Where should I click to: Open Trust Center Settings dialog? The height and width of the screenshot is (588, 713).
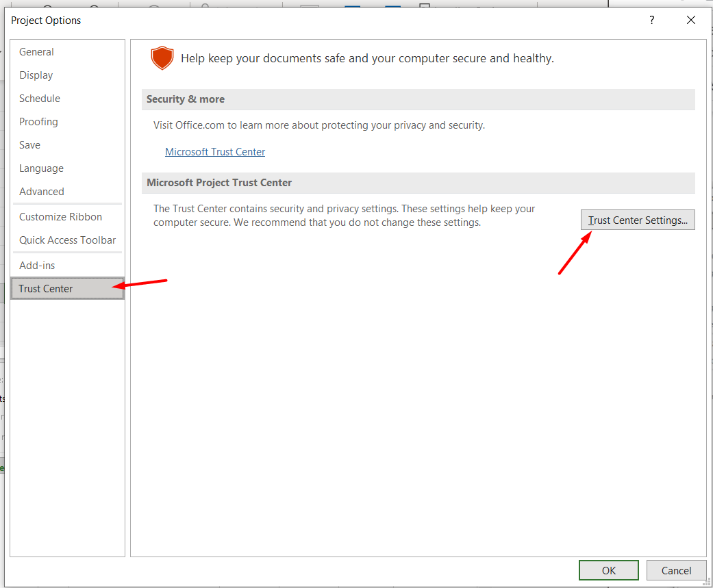pyautogui.click(x=638, y=220)
